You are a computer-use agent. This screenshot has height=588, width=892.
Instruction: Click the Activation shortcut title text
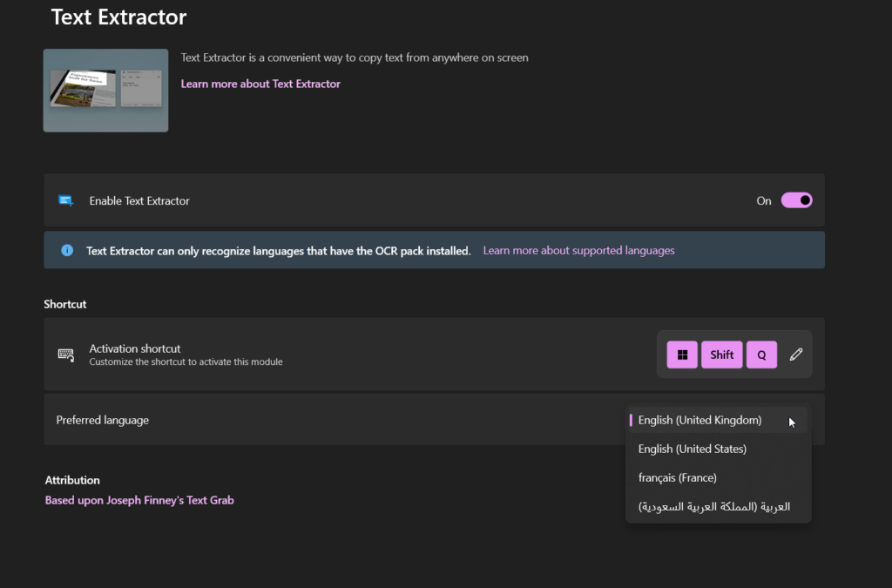click(135, 348)
